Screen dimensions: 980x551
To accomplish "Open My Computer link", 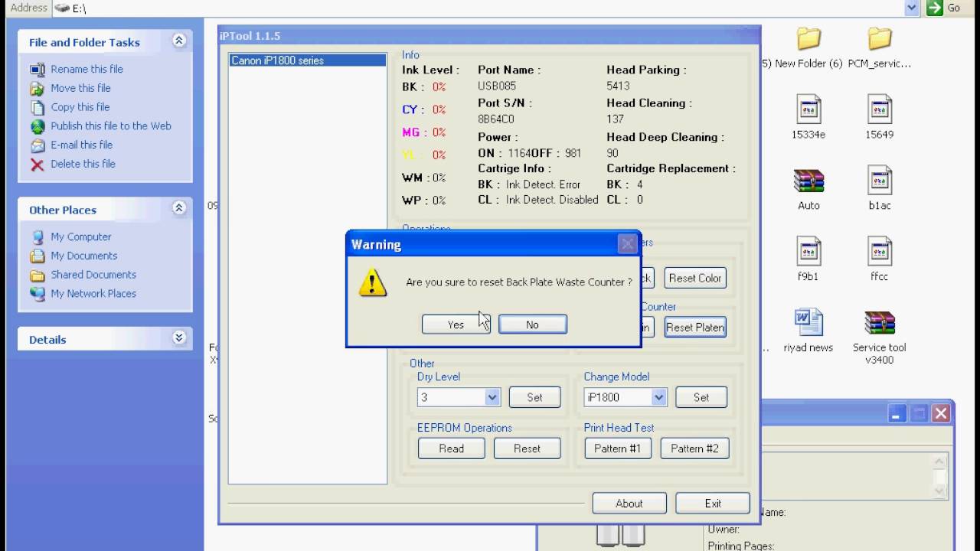I will [81, 237].
